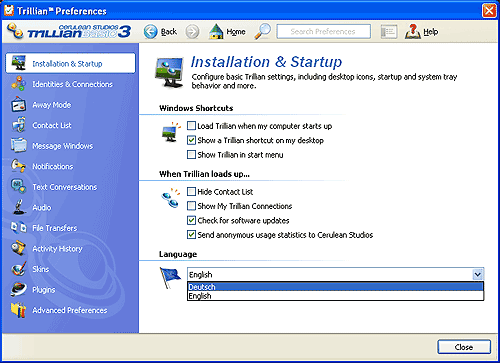Click the Forward arrow icon

pos(192,32)
